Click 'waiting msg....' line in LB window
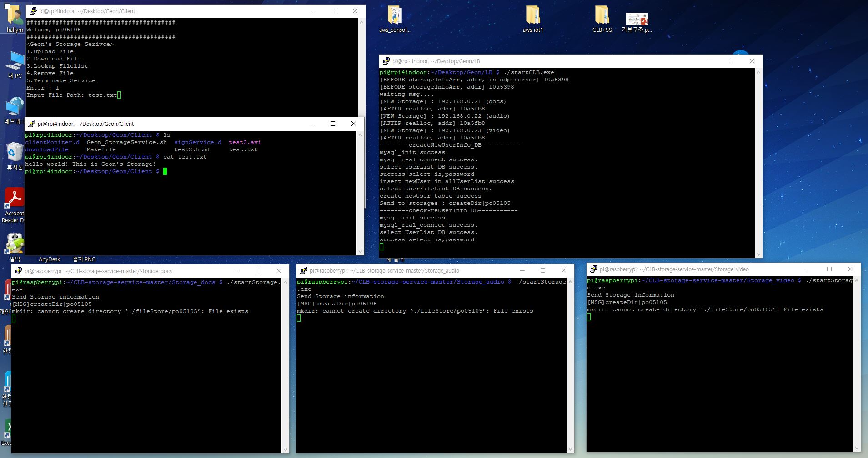The width and height of the screenshot is (868, 458). click(407, 94)
